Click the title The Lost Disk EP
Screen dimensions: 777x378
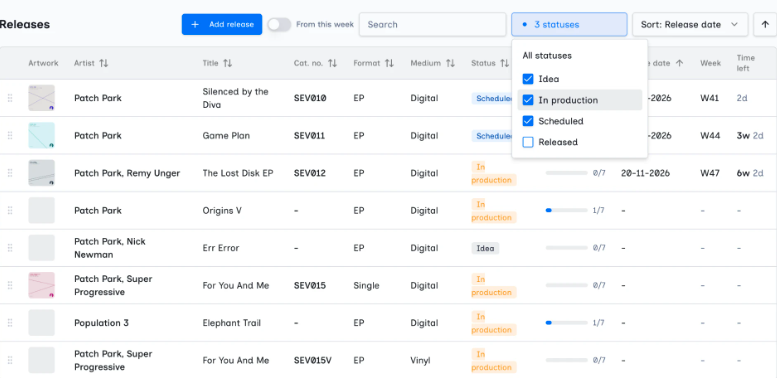pos(238,173)
